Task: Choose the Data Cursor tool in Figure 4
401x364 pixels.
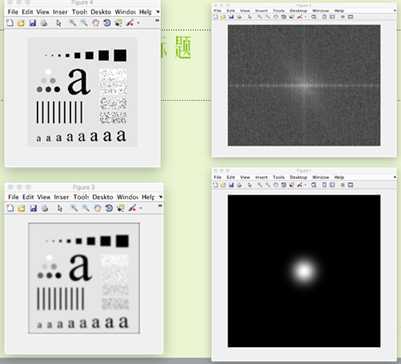Action: pyautogui.click(x=118, y=23)
